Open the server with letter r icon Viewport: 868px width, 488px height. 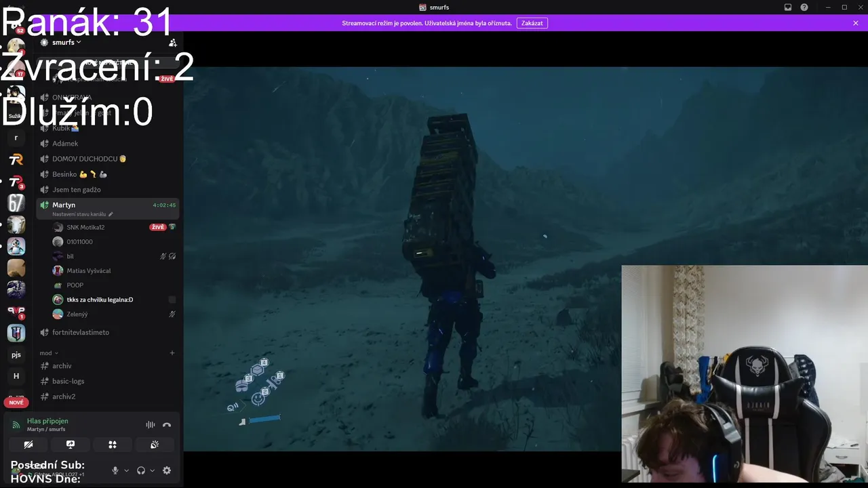click(16, 138)
